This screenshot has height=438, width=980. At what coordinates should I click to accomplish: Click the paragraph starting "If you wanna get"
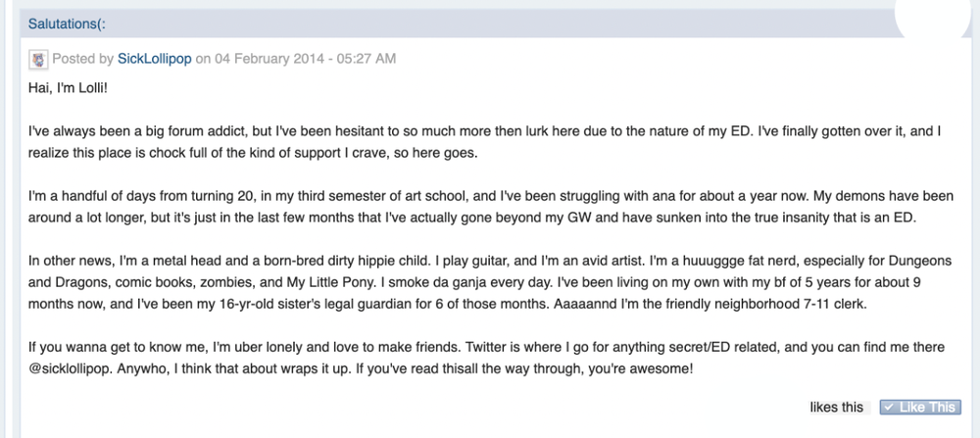coord(486,358)
